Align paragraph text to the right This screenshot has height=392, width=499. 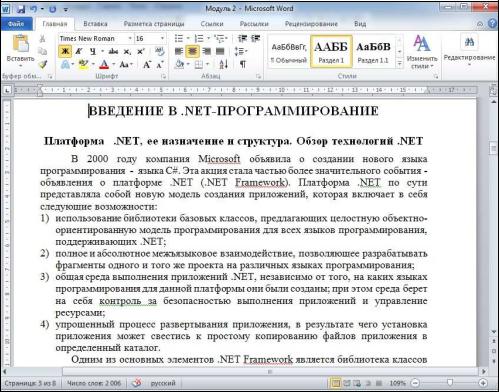point(206,51)
